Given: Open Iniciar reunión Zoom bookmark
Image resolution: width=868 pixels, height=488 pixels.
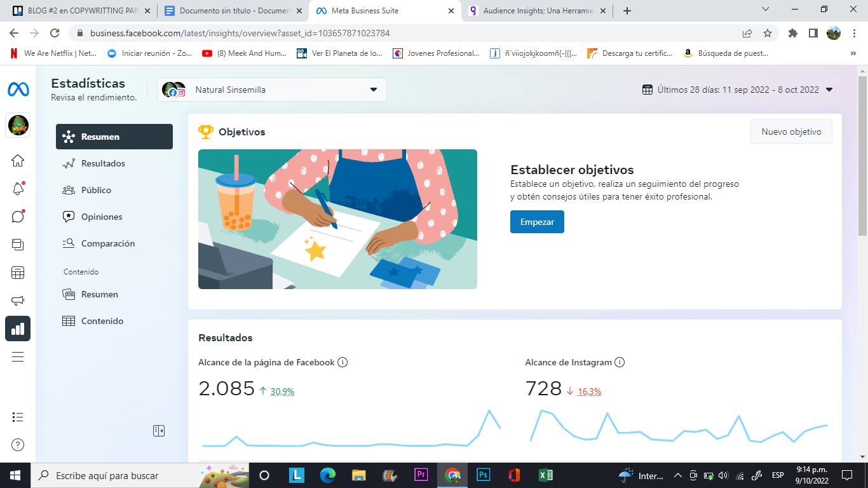Looking at the screenshot, I should pos(149,53).
